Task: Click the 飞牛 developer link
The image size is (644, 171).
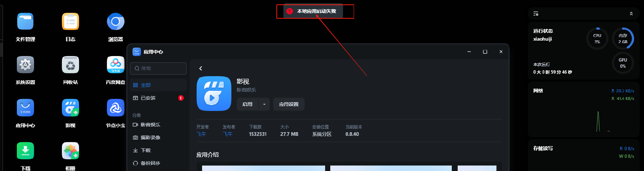Action: [201, 134]
